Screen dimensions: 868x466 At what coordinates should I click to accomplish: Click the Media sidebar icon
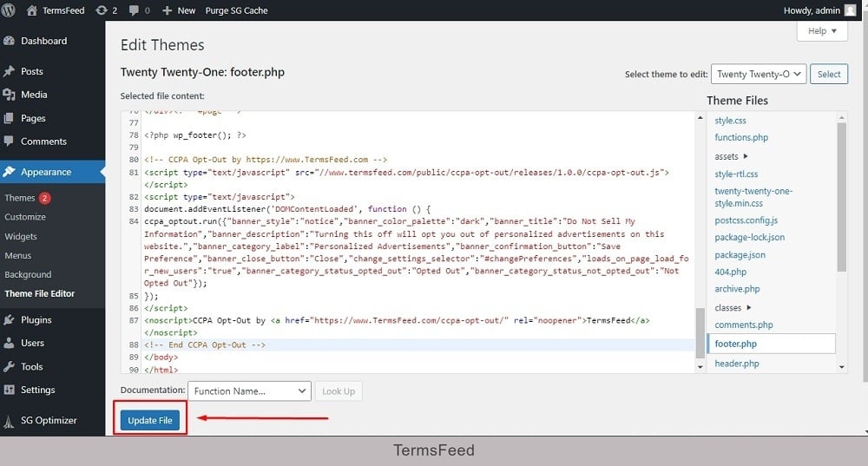(x=9, y=95)
